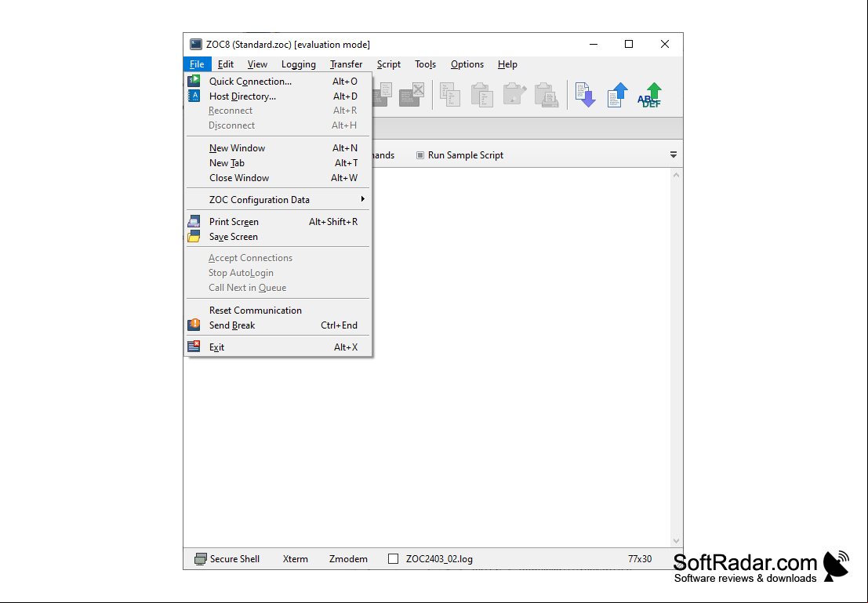This screenshot has width=868, height=603.
Task: Open the Edit menu
Action: tap(225, 64)
